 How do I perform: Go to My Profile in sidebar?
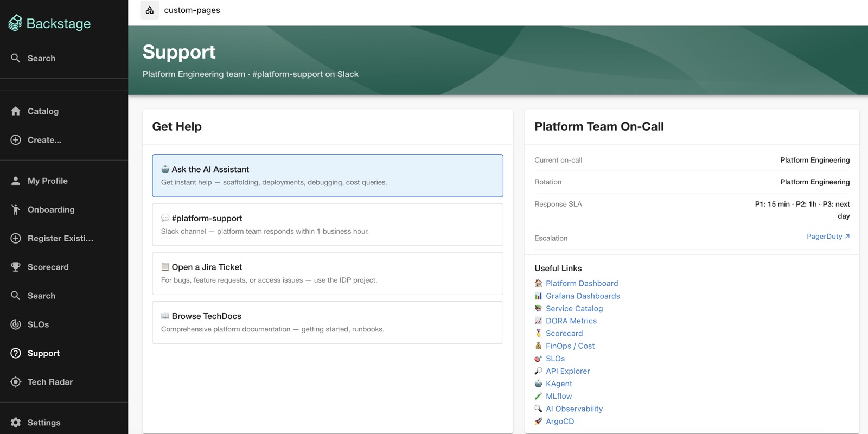64,181
